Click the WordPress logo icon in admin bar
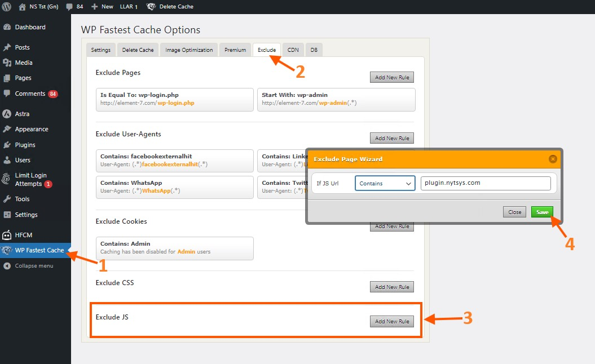Screen dimensions: 595x364 pos(6,6)
